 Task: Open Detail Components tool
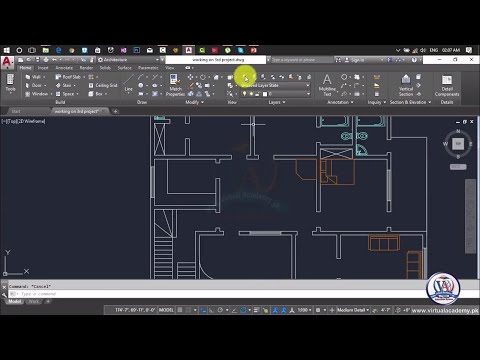447,85
